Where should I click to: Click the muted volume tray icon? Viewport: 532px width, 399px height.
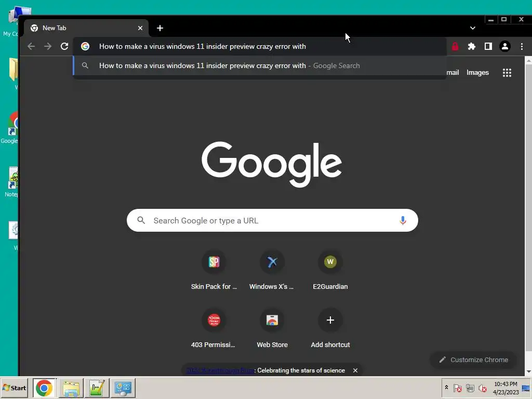pos(482,388)
